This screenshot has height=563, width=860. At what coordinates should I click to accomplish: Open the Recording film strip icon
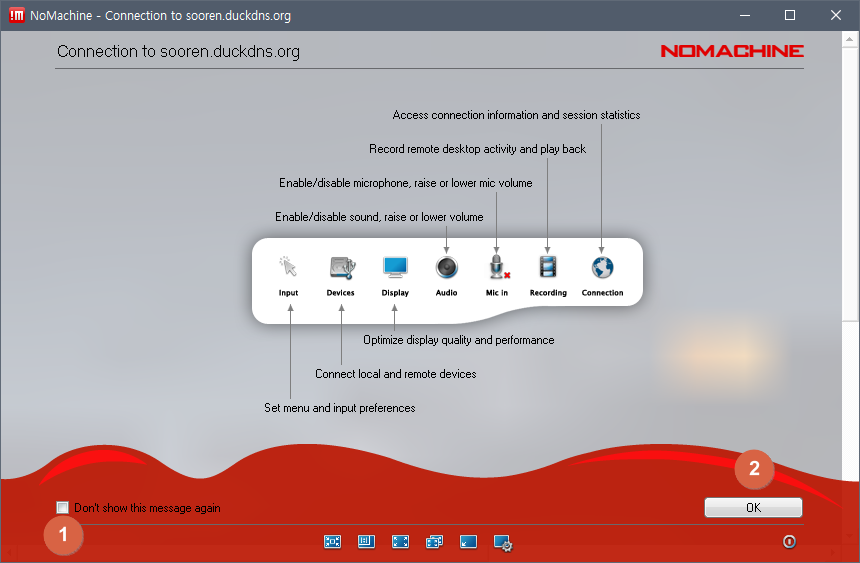tap(548, 267)
